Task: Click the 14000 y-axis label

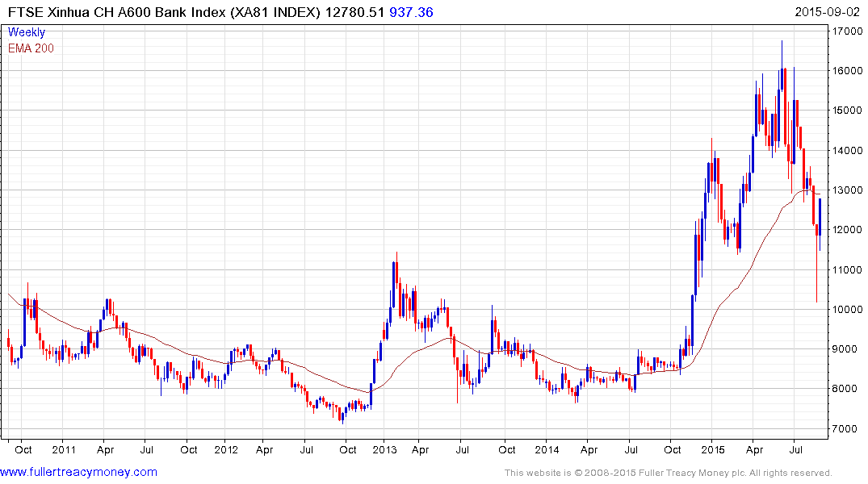Action: click(848, 151)
